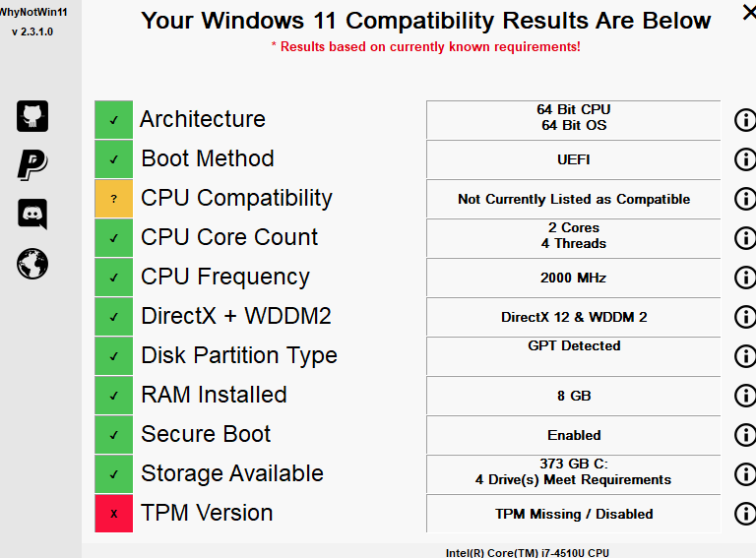Show info for Architecture result

tap(745, 120)
